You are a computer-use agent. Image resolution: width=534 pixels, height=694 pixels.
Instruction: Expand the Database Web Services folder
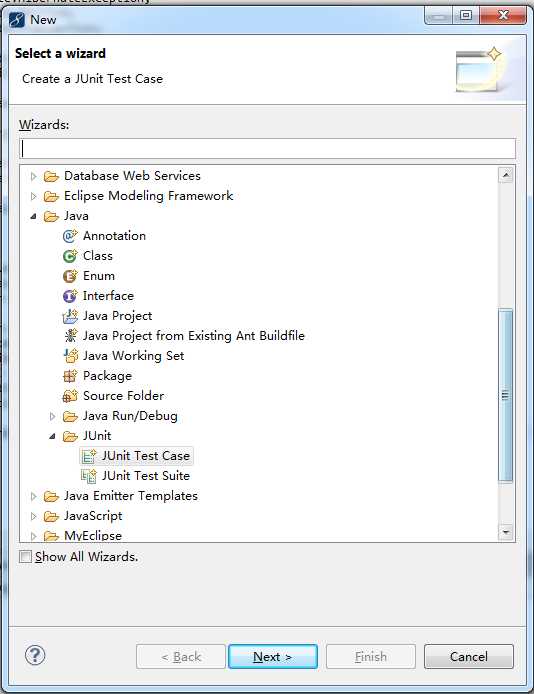33,176
